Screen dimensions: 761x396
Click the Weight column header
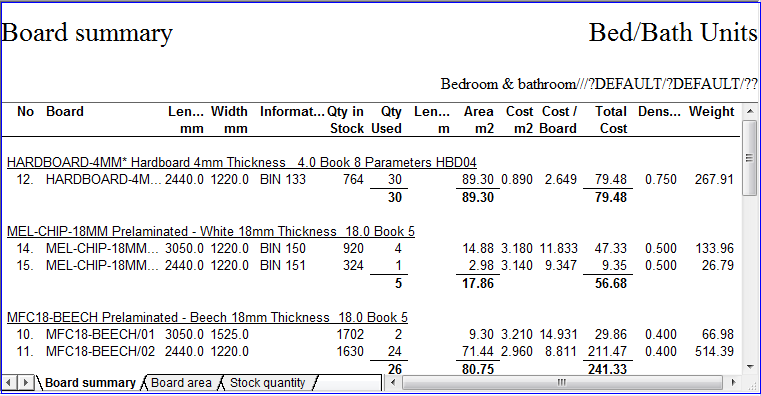tap(711, 112)
